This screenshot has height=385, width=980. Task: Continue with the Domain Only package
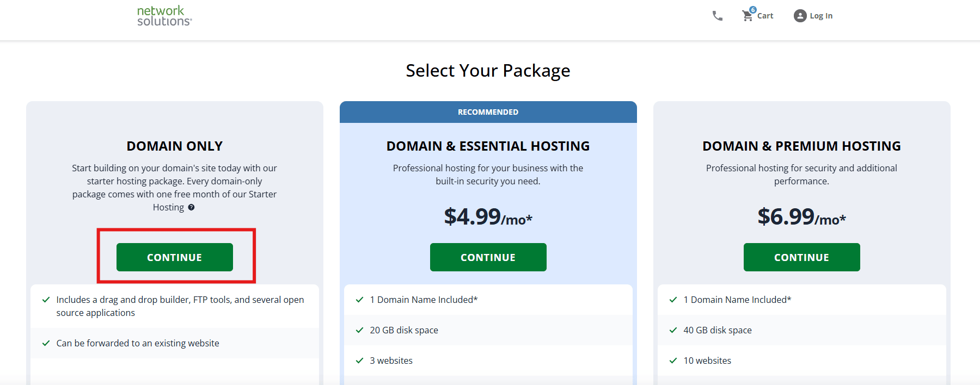[x=174, y=257]
